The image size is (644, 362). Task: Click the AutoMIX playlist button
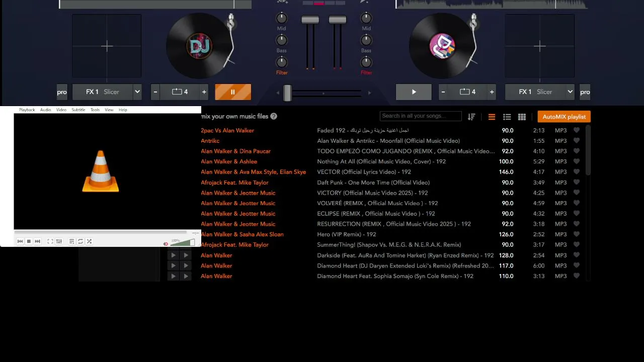tap(564, 117)
